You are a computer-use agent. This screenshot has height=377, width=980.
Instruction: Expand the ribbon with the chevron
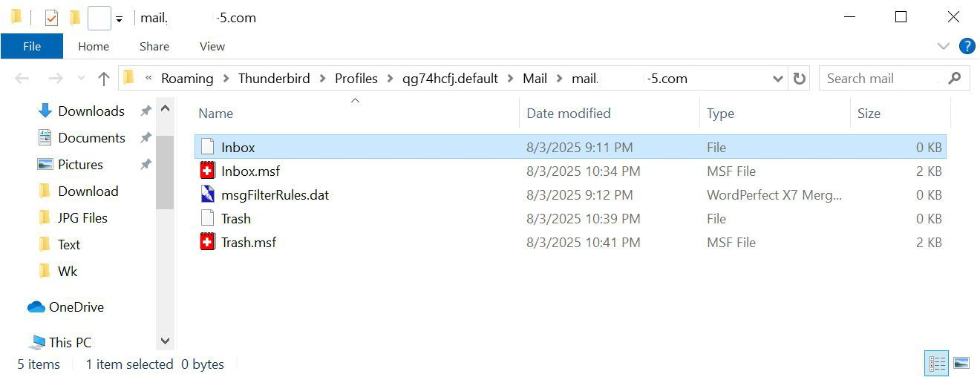pyautogui.click(x=944, y=46)
